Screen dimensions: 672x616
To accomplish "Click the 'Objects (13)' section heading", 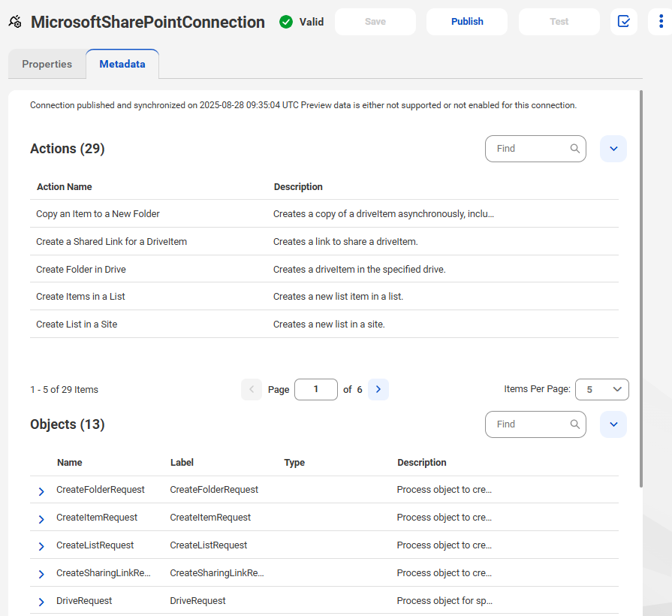I will 68,424.
